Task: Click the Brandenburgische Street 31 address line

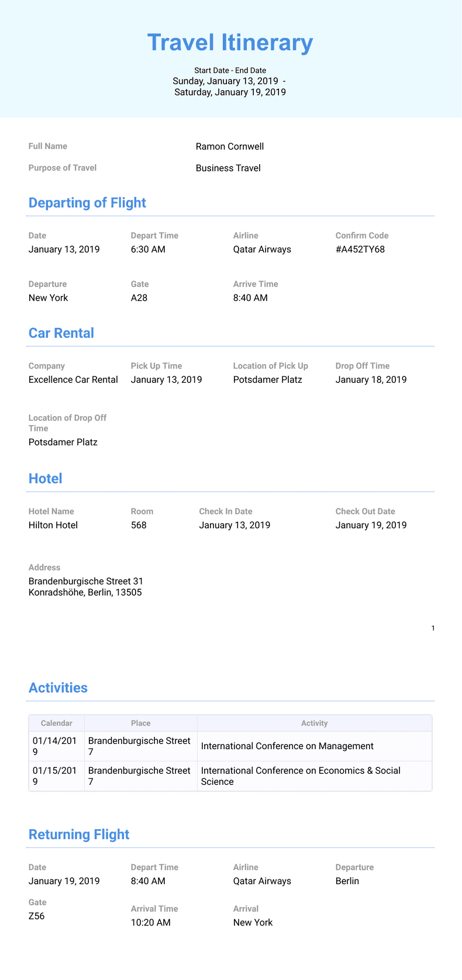Action: pyautogui.click(x=86, y=581)
